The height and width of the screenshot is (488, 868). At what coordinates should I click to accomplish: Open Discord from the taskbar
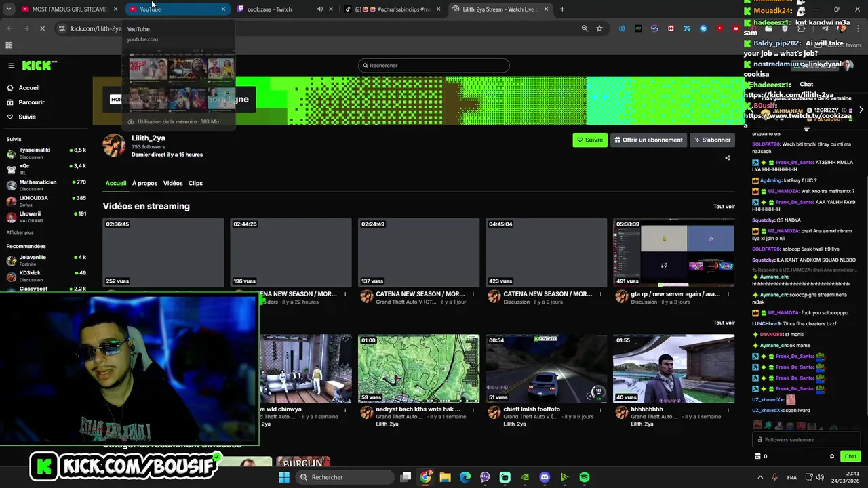point(545,477)
